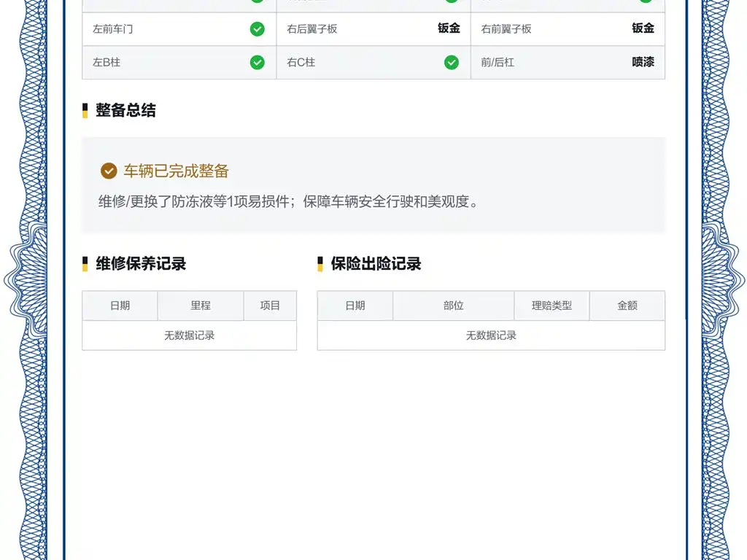Click brown checkmark icon before 车辆已完成整备
The height and width of the screenshot is (560, 747).
(x=109, y=171)
